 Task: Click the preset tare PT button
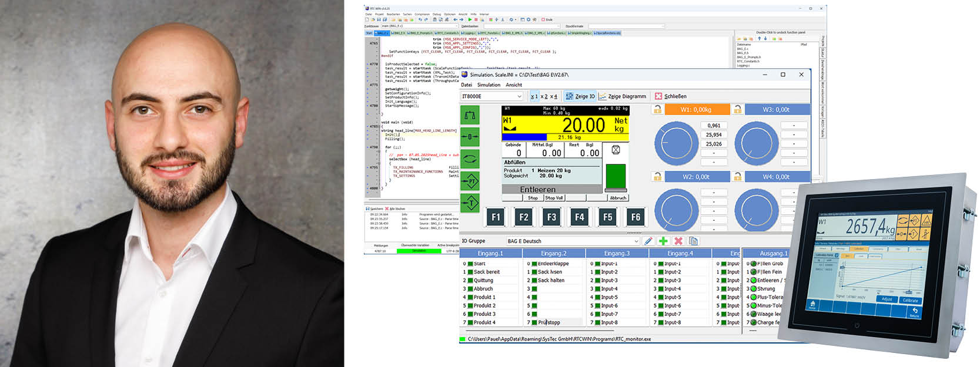tap(470, 181)
